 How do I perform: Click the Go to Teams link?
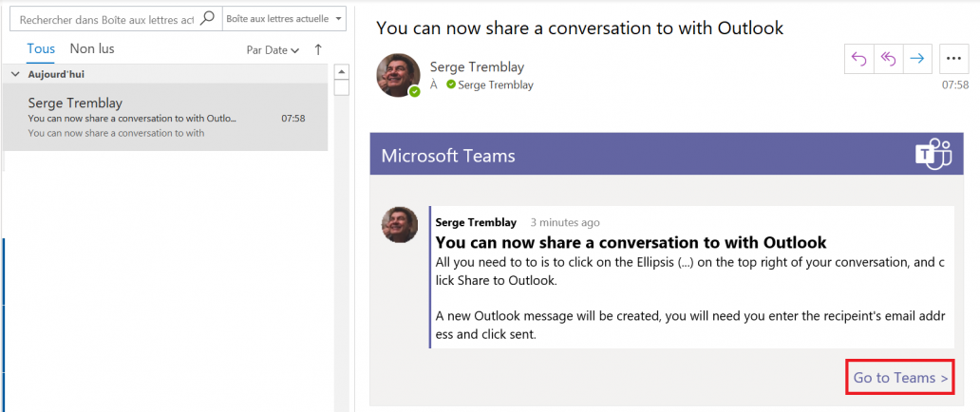pyautogui.click(x=900, y=378)
